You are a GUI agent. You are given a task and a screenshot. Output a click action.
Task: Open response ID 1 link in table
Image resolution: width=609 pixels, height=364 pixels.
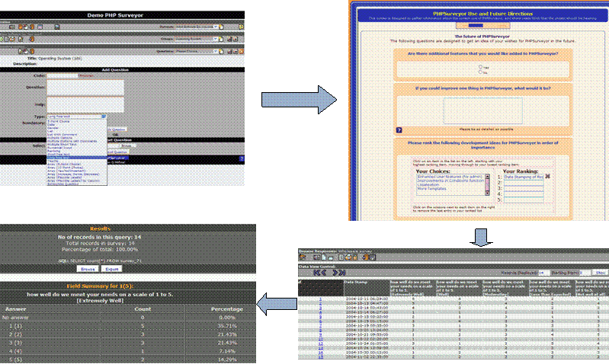320,299
